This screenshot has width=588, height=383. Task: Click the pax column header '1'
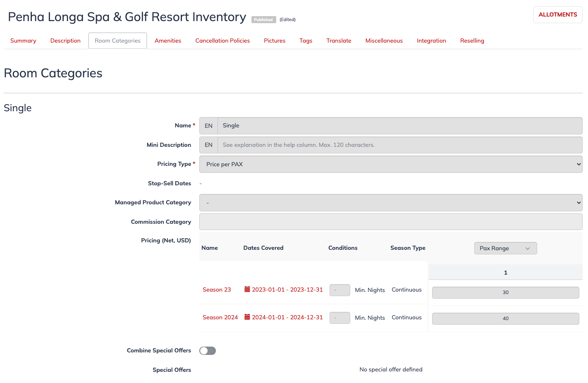tap(505, 273)
